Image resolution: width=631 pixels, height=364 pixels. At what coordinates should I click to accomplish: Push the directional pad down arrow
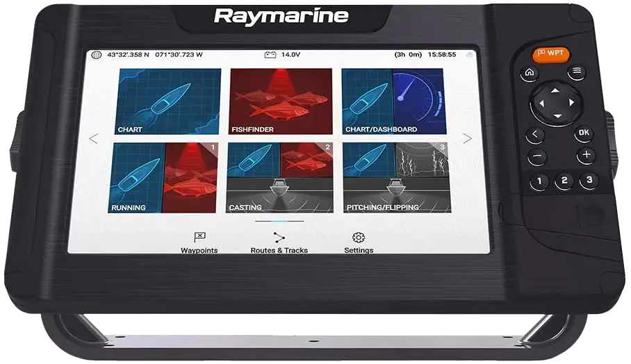point(557,116)
